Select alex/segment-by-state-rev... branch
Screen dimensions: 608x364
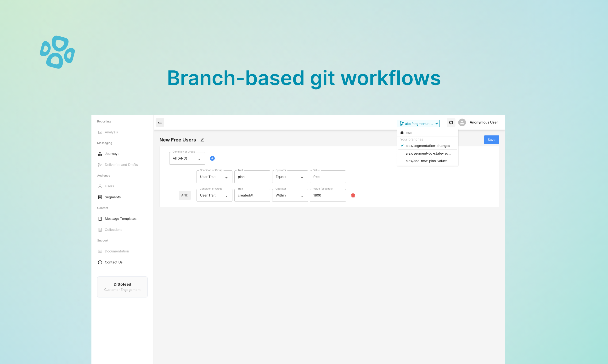(428, 153)
